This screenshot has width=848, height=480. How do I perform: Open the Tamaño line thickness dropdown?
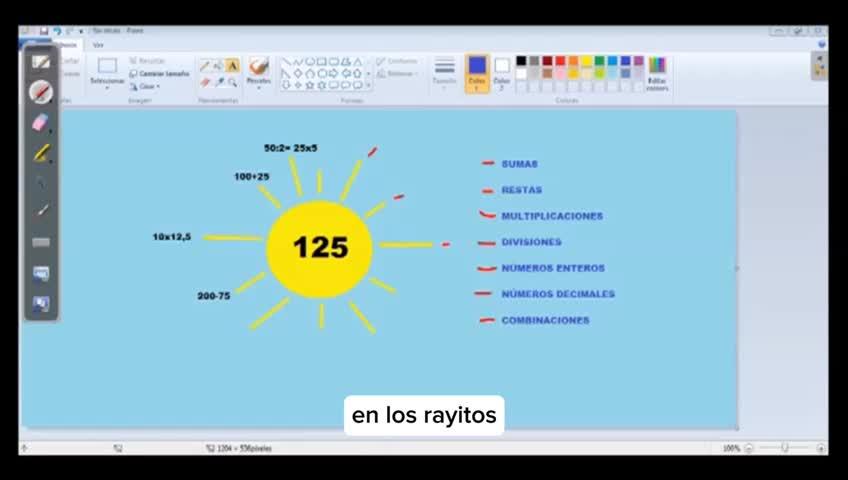click(x=445, y=73)
